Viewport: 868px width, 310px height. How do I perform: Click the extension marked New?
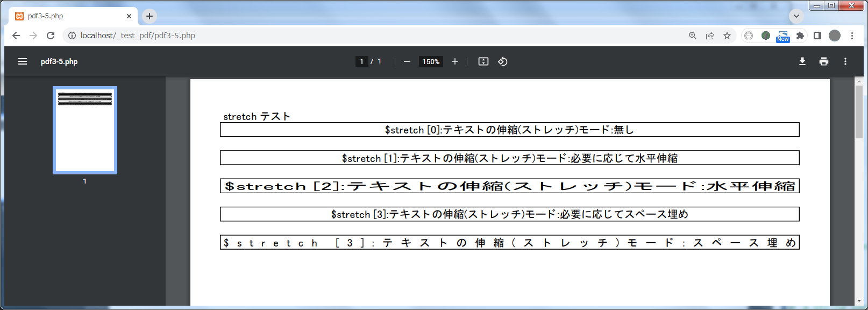783,36
